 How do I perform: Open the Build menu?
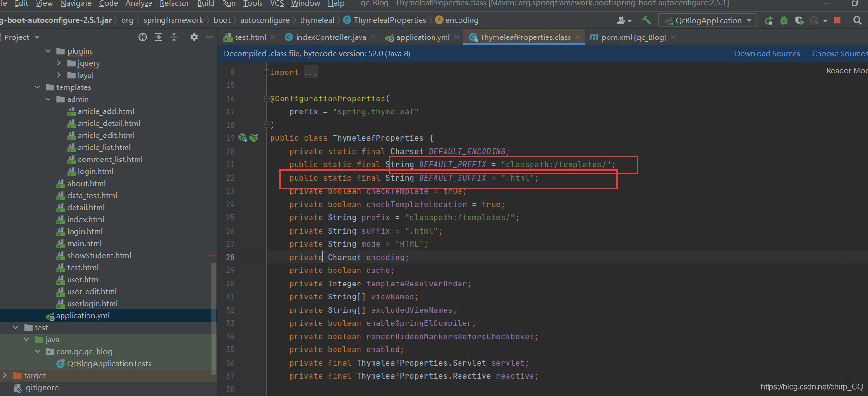coord(206,3)
